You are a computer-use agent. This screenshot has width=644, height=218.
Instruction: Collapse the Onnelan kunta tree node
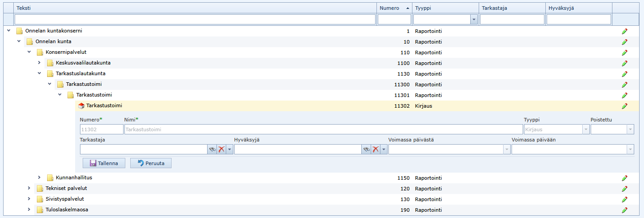tap(19, 41)
